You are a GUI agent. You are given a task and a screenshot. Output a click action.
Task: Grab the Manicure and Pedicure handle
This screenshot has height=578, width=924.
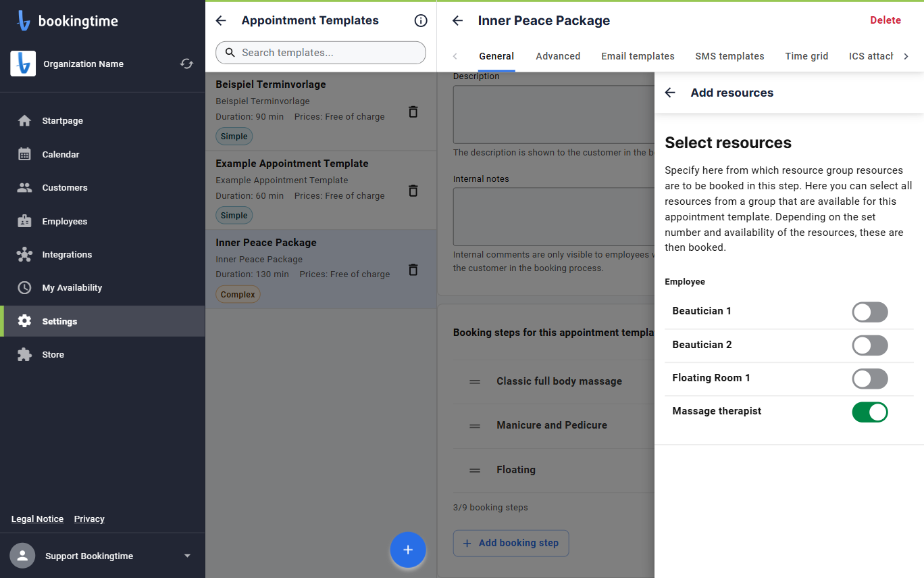point(475,426)
